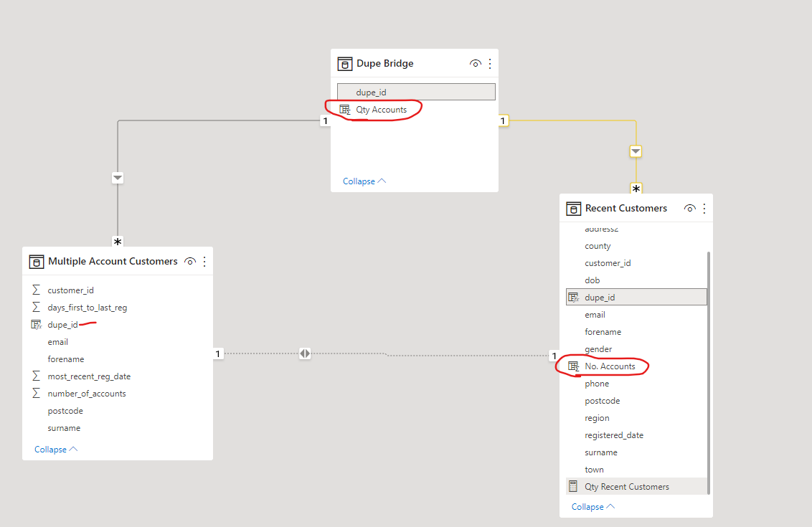This screenshot has width=812, height=527.
Task: Click filter arrow on Dupe Bridge–Recent Customers relationship
Action: 636,152
